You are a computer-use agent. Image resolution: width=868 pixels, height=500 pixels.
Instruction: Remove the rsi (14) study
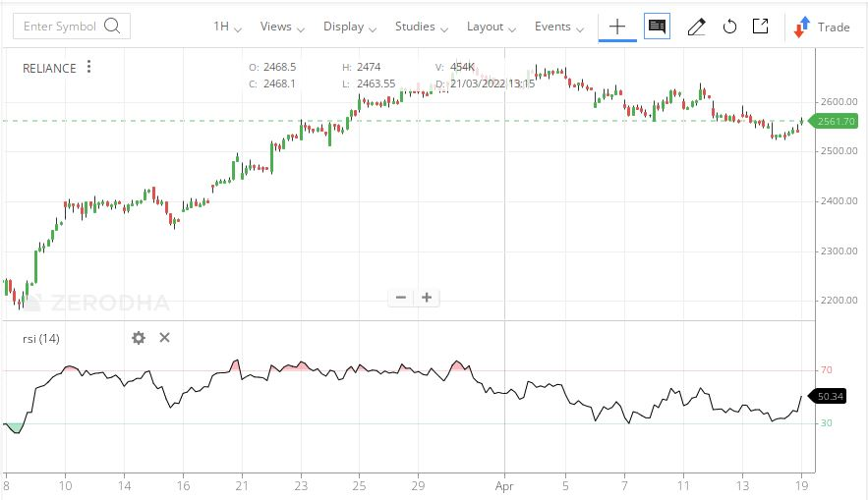click(164, 337)
